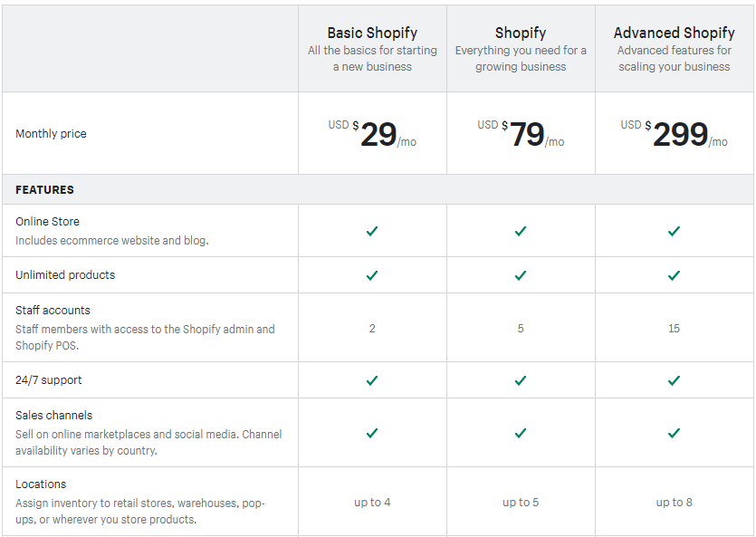Screen dimensions: 756x537
Task: Click the 15 staff accounts value
Action: (x=674, y=328)
